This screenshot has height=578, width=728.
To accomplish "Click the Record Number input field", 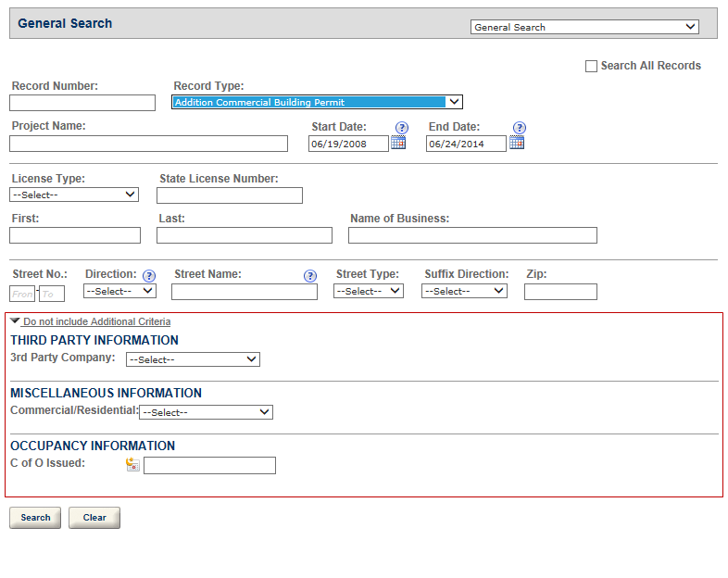I will (x=82, y=103).
